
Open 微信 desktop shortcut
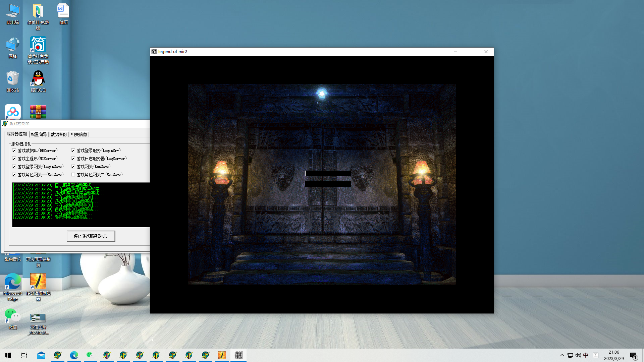pos(13,319)
